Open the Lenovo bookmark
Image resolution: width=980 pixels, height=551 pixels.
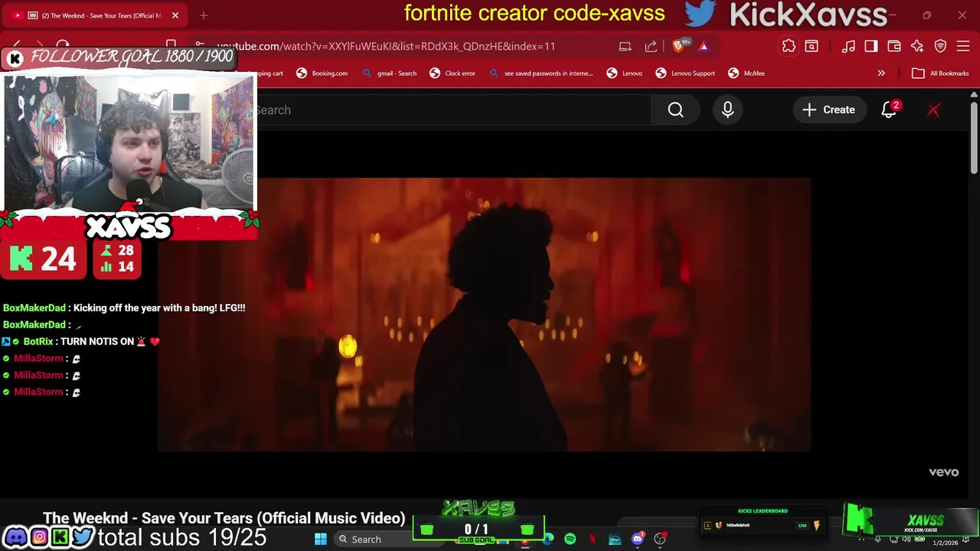tap(625, 73)
